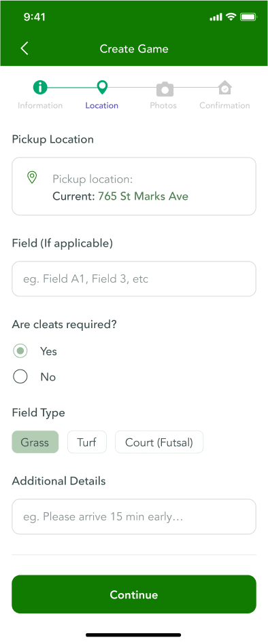
Task: Tap the Continue button
Action: point(134,594)
